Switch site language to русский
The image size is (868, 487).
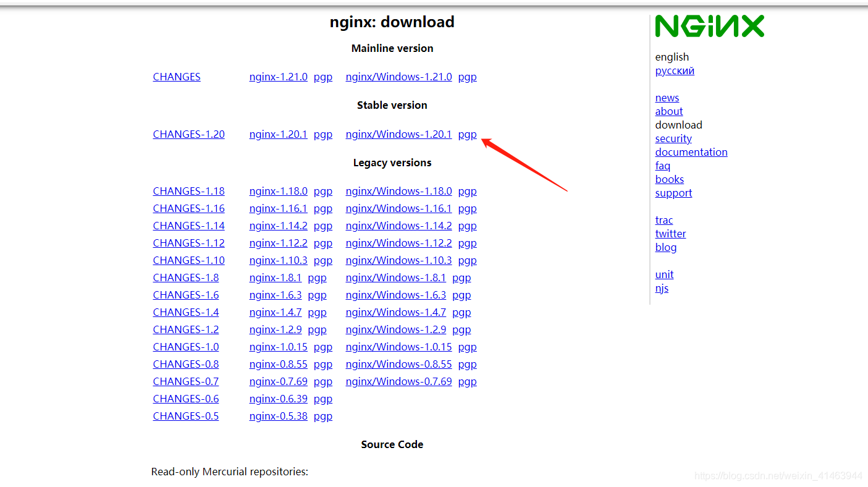coord(675,70)
